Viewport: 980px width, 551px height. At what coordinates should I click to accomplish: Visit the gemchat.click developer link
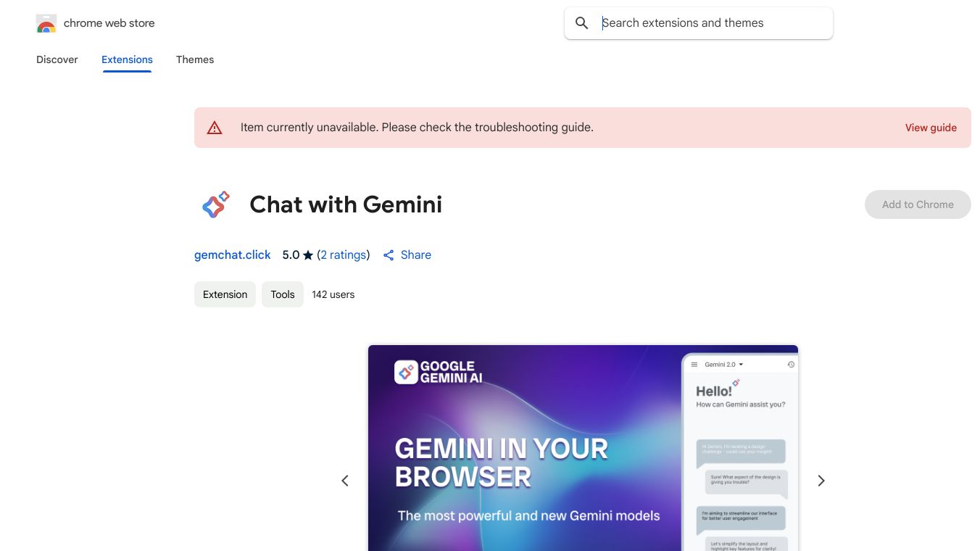point(232,255)
